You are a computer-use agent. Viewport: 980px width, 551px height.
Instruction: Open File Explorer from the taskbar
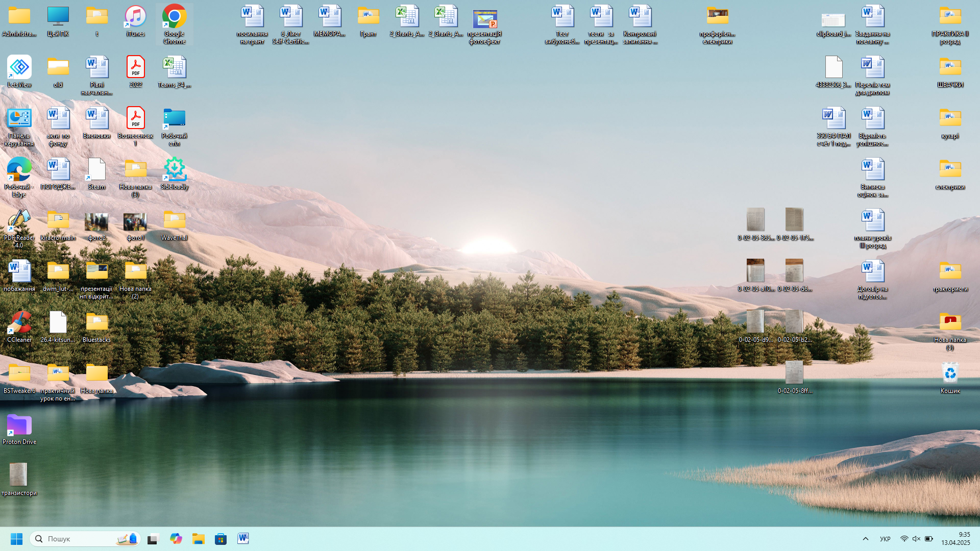tap(198, 539)
